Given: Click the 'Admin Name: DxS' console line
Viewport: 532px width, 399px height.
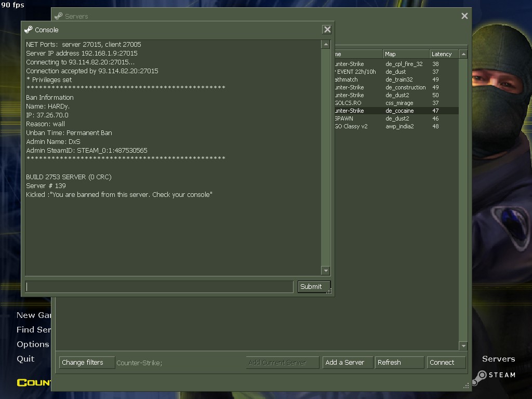Looking at the screenshot, I should point(53,141).
